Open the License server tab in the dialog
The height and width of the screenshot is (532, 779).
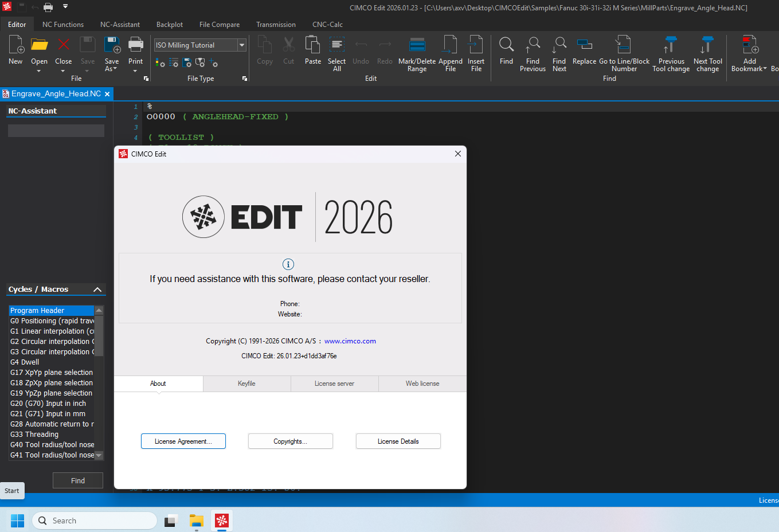tap(335, 384)
